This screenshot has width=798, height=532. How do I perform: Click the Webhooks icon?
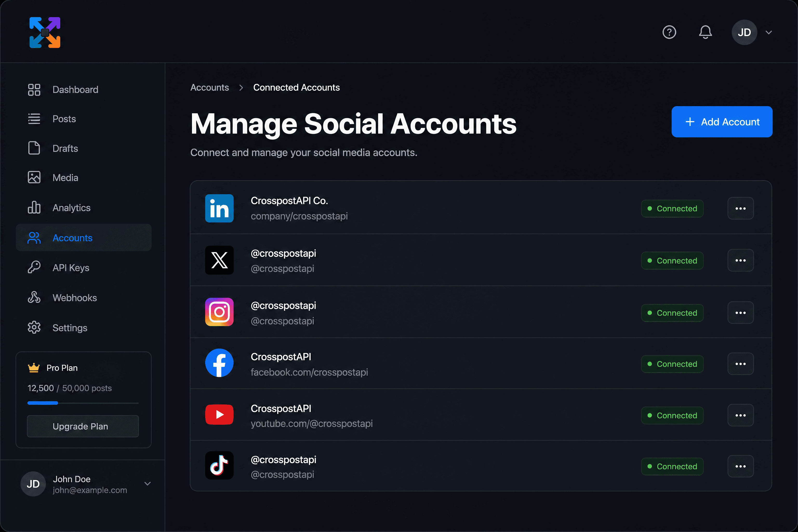point(34,297)
